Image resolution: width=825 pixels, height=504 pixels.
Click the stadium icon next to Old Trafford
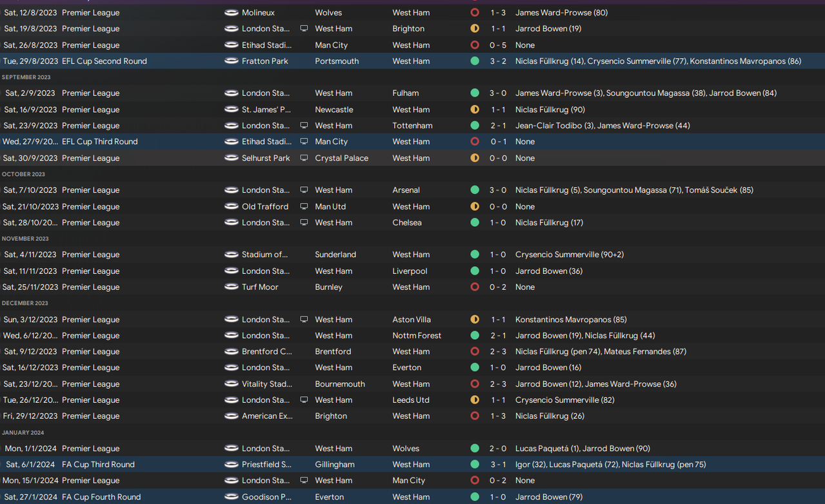click(x=231, y=207)
